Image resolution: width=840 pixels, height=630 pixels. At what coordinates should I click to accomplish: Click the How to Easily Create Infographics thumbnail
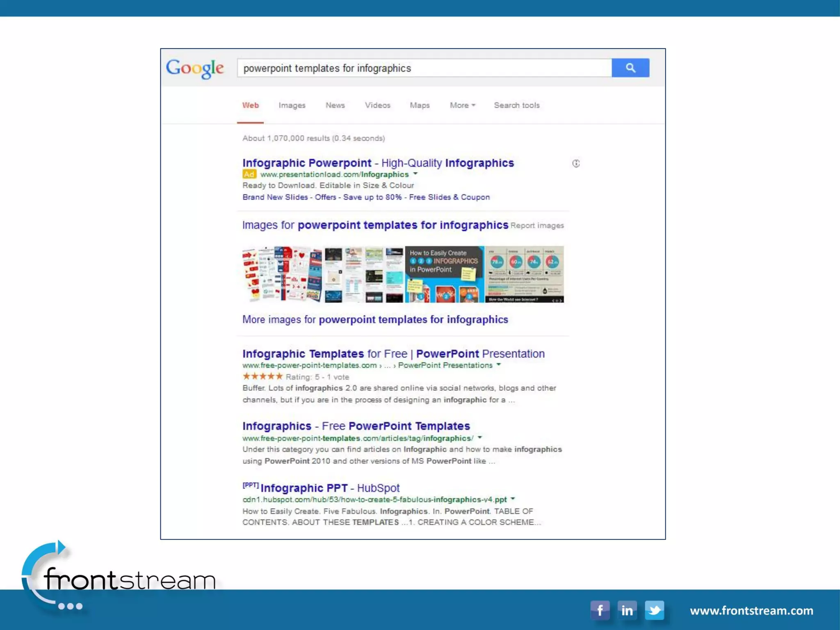[x=444, y=274]
